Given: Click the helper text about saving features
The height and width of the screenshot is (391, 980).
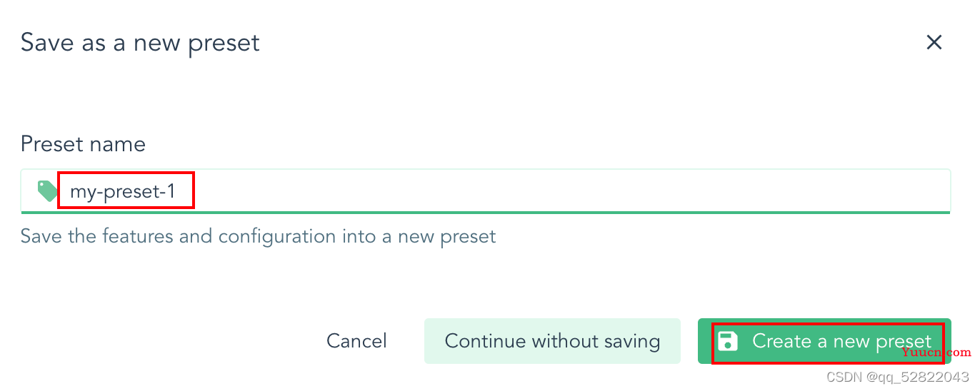Looking at the screenshot, I should [258, 236].
